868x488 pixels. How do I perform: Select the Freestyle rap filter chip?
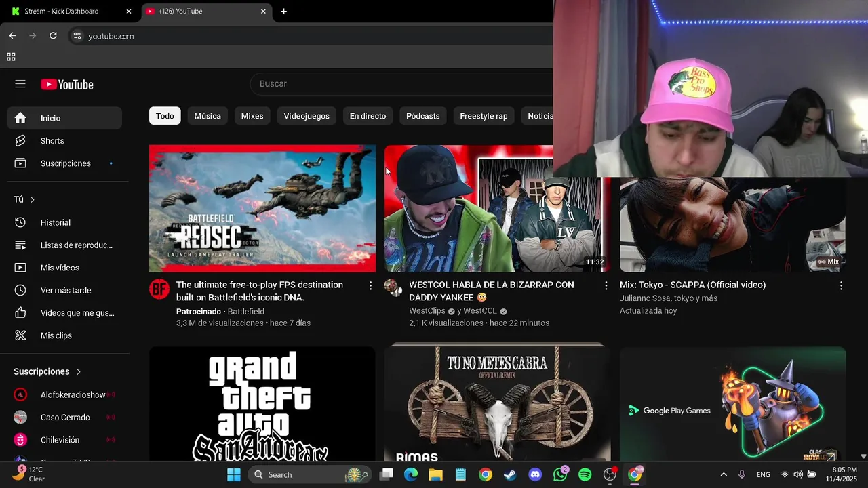click(484, 116)
